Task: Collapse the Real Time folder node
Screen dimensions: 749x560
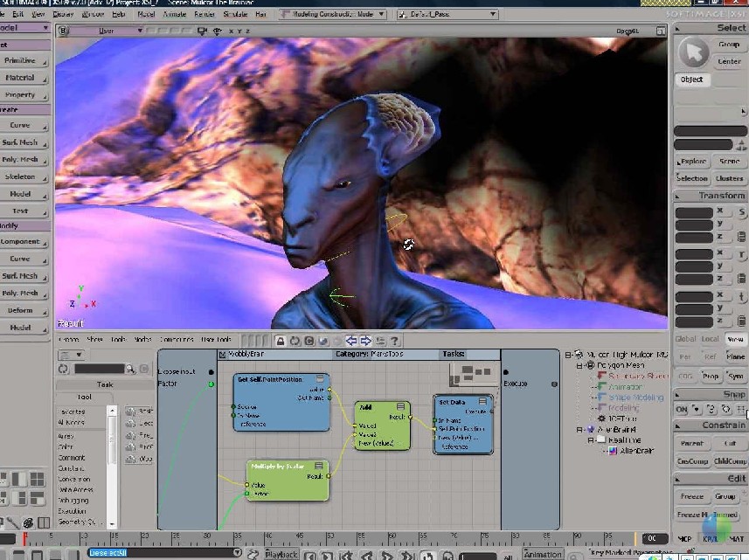Action: (x=591, y=440)
